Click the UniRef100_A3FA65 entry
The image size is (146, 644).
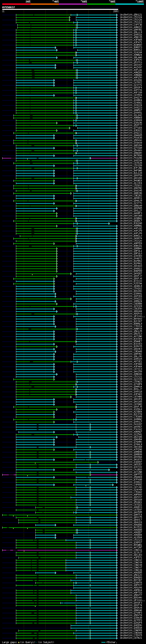pos(131,40)
